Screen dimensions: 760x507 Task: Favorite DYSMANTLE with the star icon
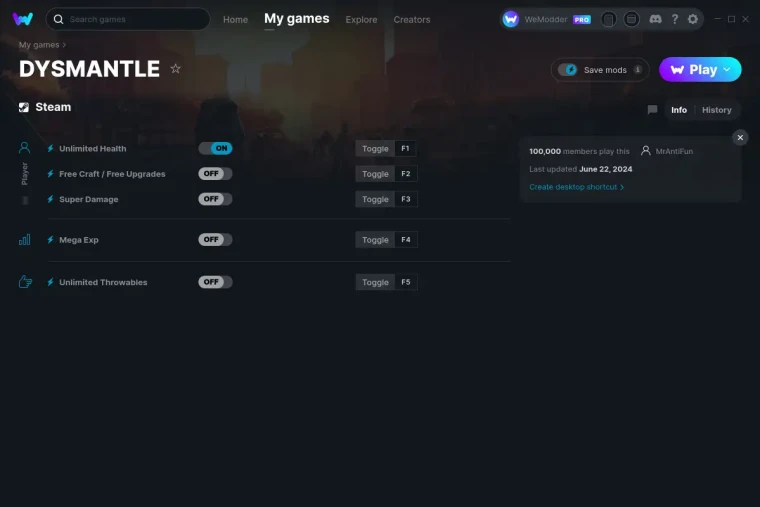click(x=175, y=69)
